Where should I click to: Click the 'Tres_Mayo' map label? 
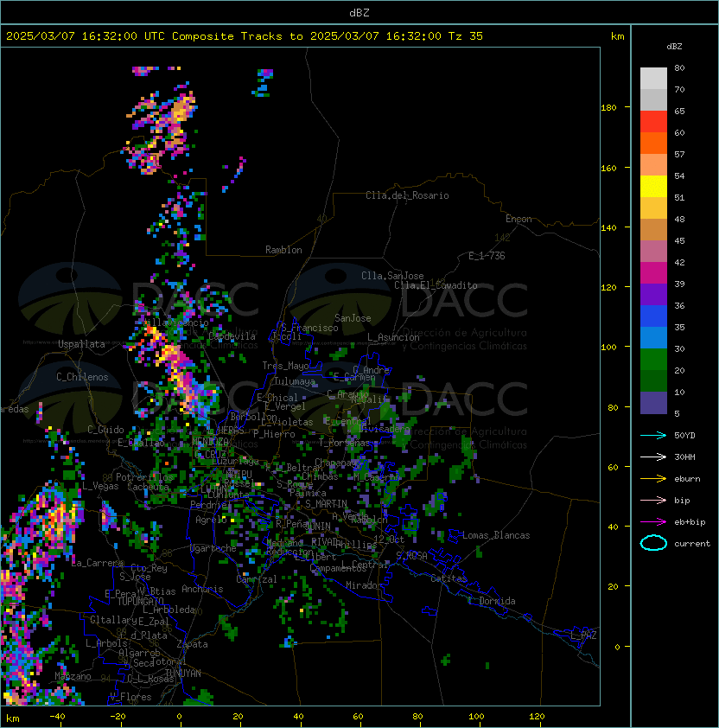tap(285, 366)
